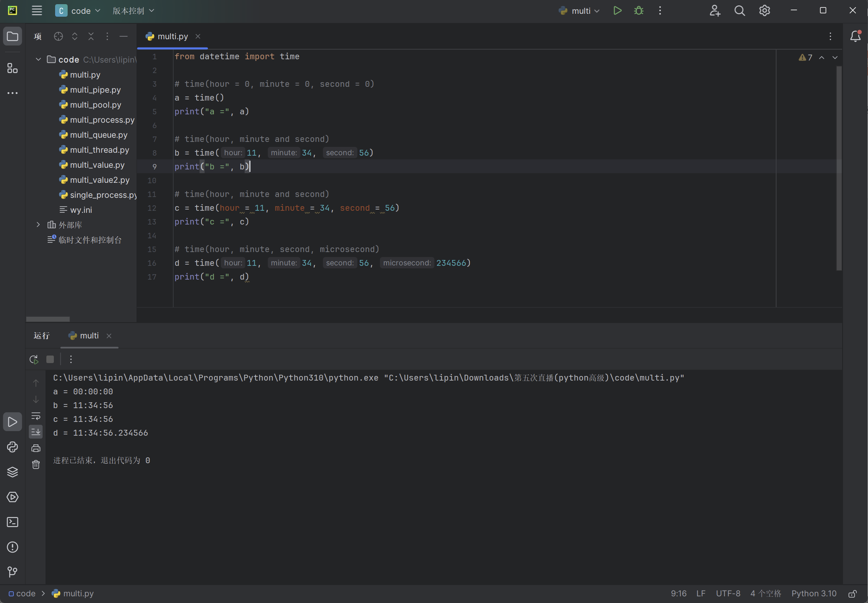Open project panel options menu
Viewport: 868px width, 603px height.
pos(107,36)
